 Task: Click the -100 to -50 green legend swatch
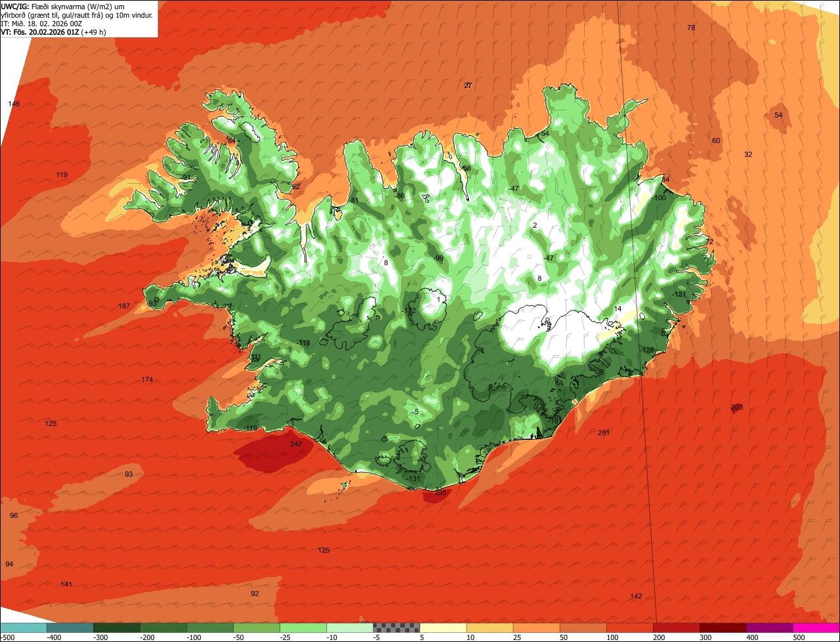pos(210,628)
